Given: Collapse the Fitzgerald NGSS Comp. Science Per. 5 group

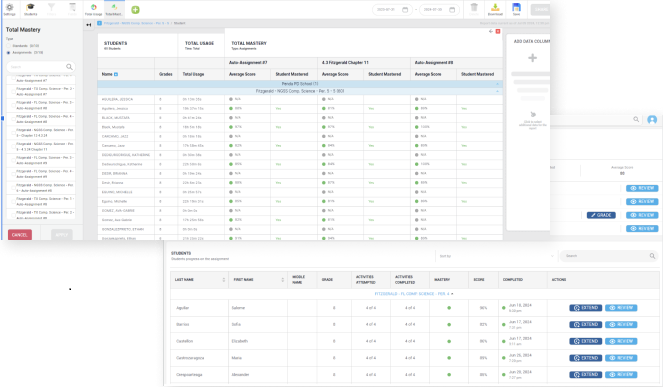Looking at the screenshot, I should pos(497,91).
